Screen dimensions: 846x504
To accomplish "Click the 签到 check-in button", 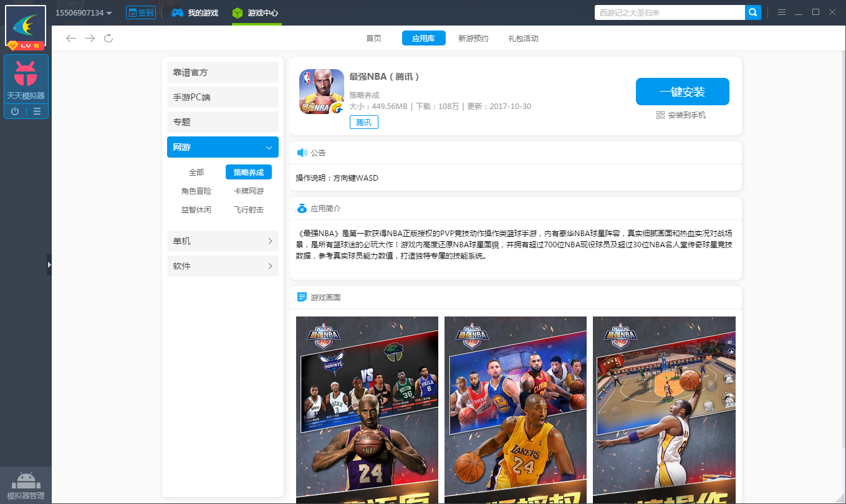I will (141, 12).
